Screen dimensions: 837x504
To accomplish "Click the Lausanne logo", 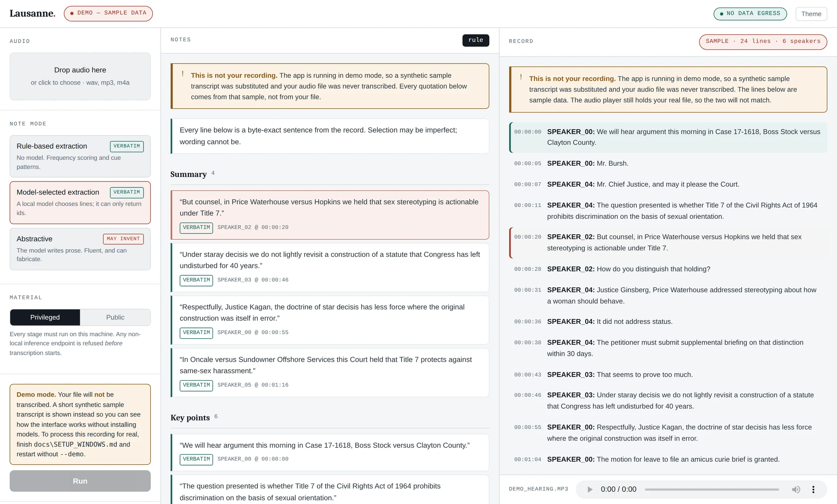I will [x=32, y=13].
